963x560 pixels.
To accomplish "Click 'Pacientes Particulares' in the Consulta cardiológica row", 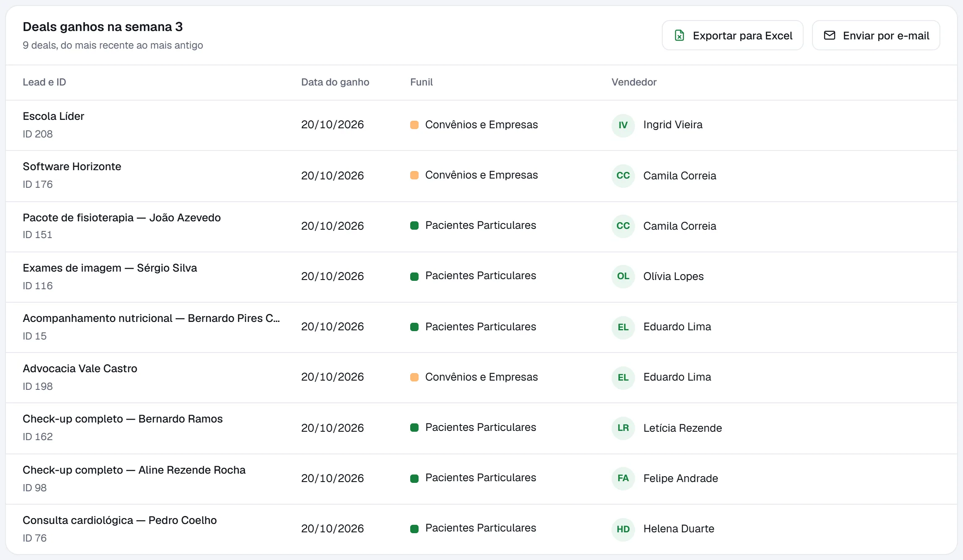I will tap(481, 528).
